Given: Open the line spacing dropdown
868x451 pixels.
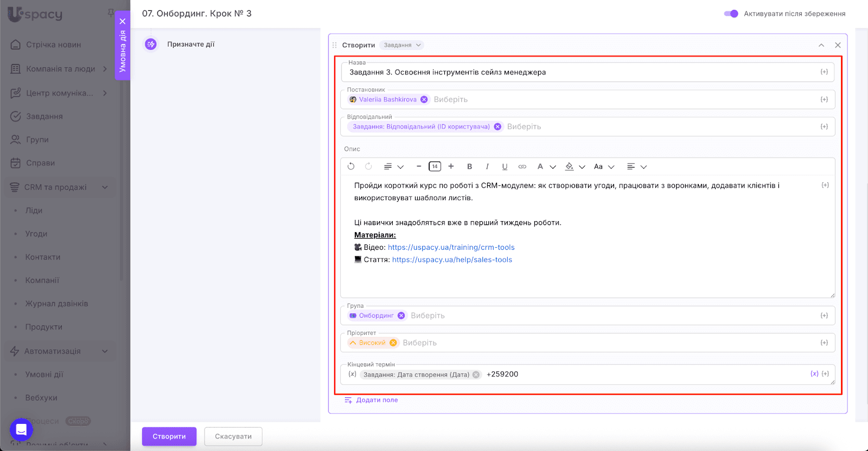Looking at the screenshot, I should [393, 166].
